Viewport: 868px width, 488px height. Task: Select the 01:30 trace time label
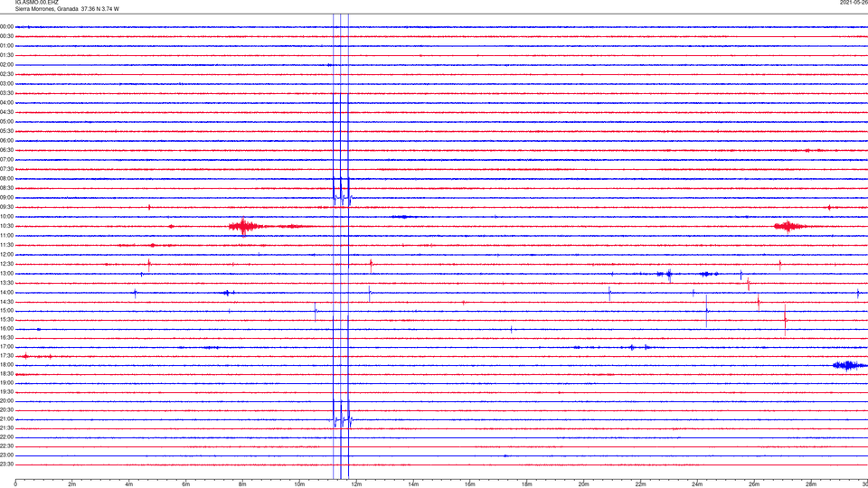(6, 55)
